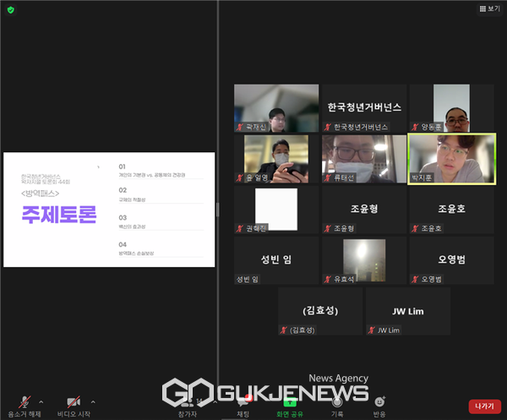This screenshot has width=507, height=420.
Task: Select the 류태선 video tile
Action: tap(364, 159)
